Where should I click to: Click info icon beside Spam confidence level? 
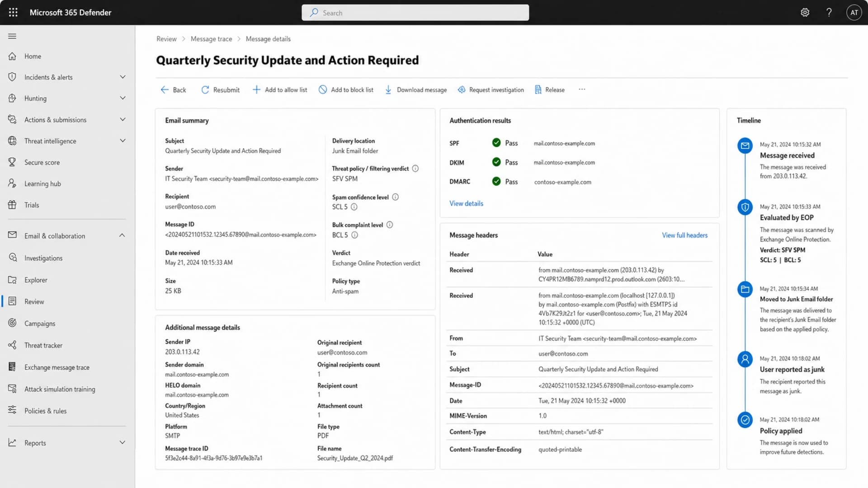click(x=395, y=197)
